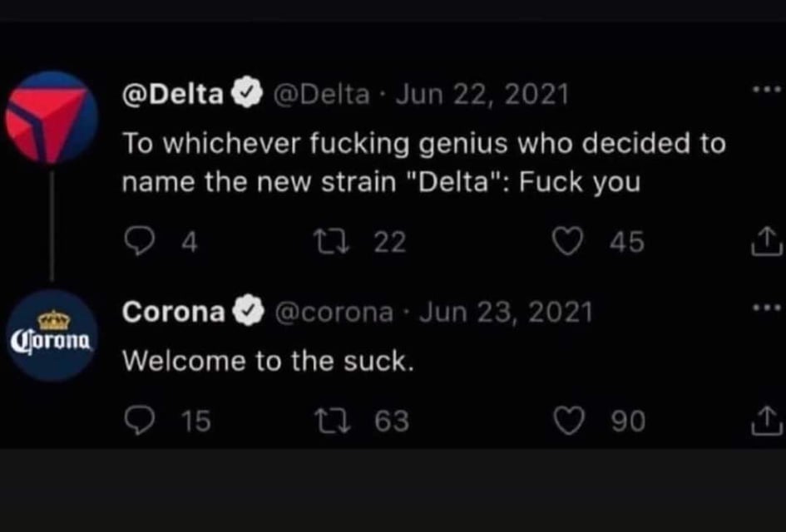
Task: Click the Corona display name
Action: [174, 313]
